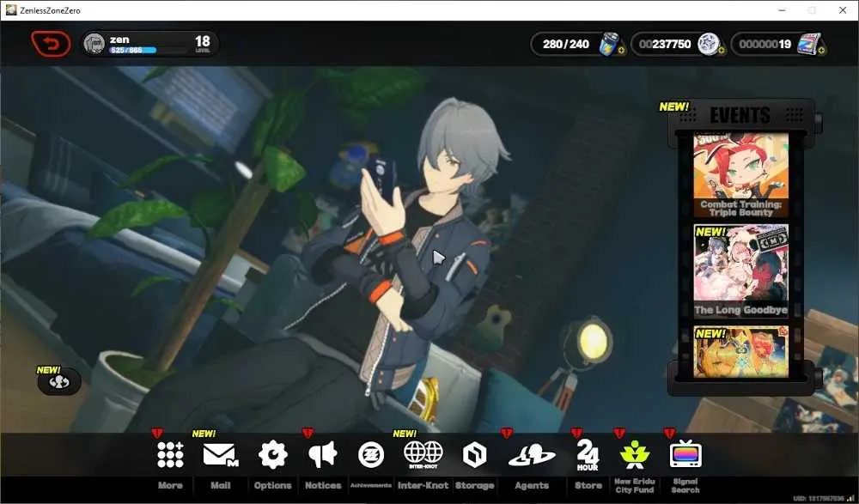Add battery charge with plus icon
Screen dimensions: 859x504
click(621, 51)
